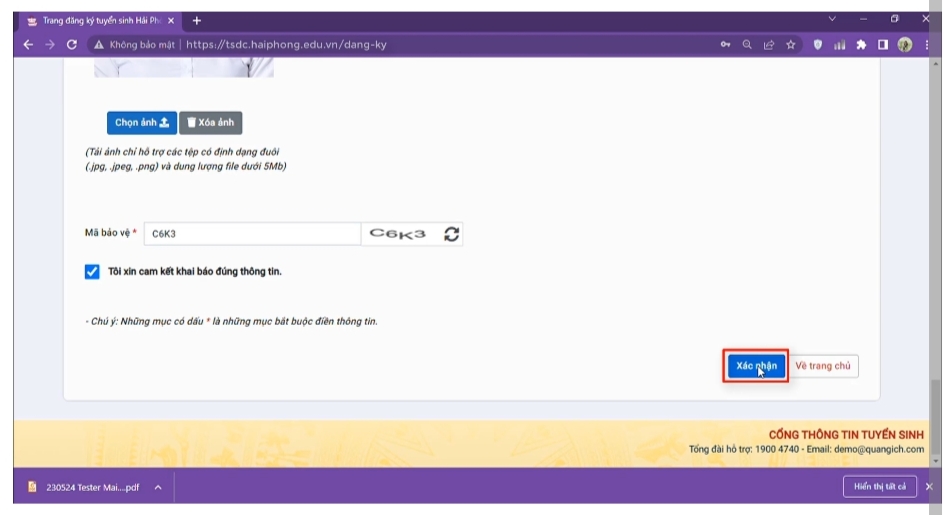Bookmark this page with the star icon
Viewport: 950px width, 515px height.
click(x=791, y=44)
